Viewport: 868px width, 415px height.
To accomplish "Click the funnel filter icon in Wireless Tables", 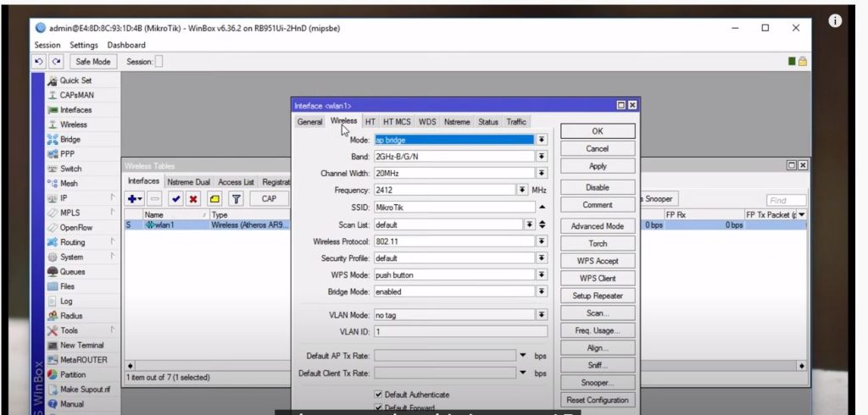I will click(236, 199).
